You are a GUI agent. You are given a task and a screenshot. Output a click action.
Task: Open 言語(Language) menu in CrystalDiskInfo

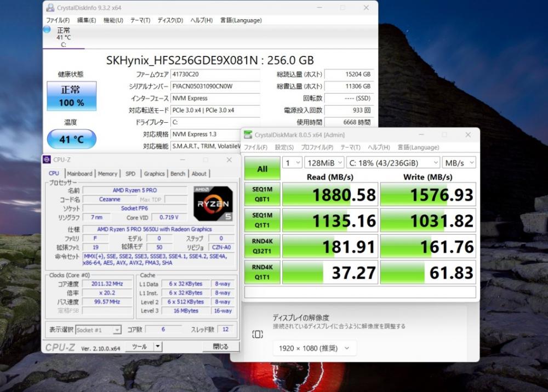241,20
